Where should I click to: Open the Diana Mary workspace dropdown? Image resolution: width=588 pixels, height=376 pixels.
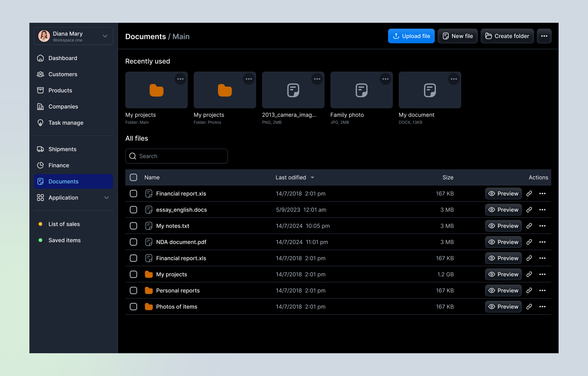73,36
